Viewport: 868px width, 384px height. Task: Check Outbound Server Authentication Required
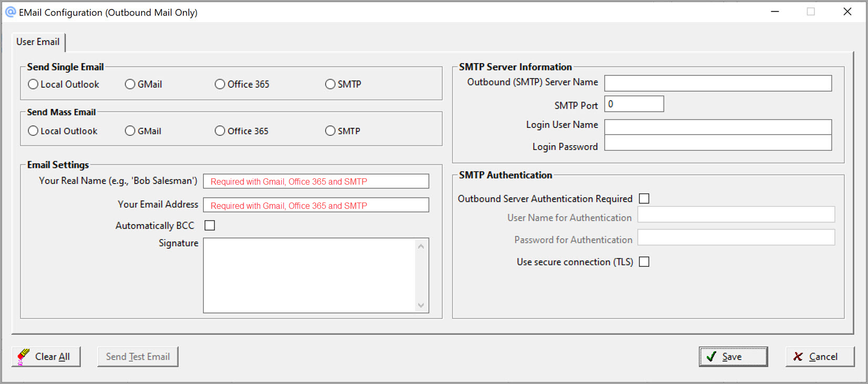644,199
